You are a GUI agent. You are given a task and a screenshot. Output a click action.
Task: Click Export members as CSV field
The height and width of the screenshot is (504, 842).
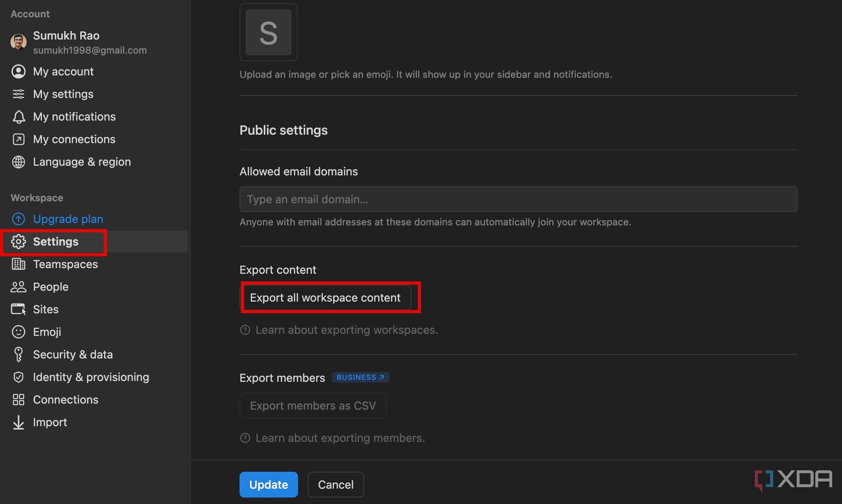(x=313, y=406)
